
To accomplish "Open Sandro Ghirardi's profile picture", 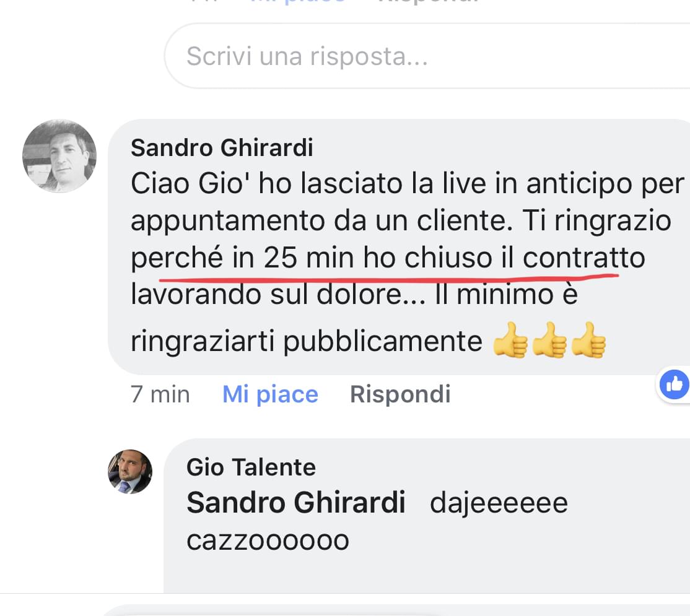I will (59, 156).
